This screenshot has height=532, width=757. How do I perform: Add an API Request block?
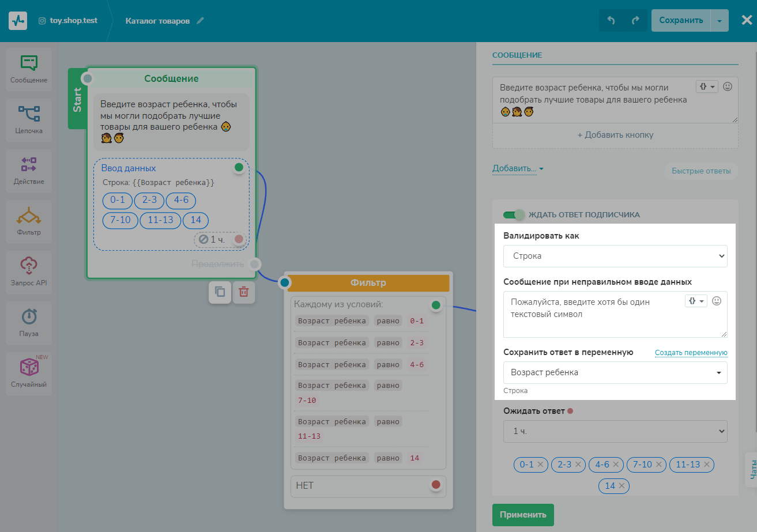[x=29, y=267]
